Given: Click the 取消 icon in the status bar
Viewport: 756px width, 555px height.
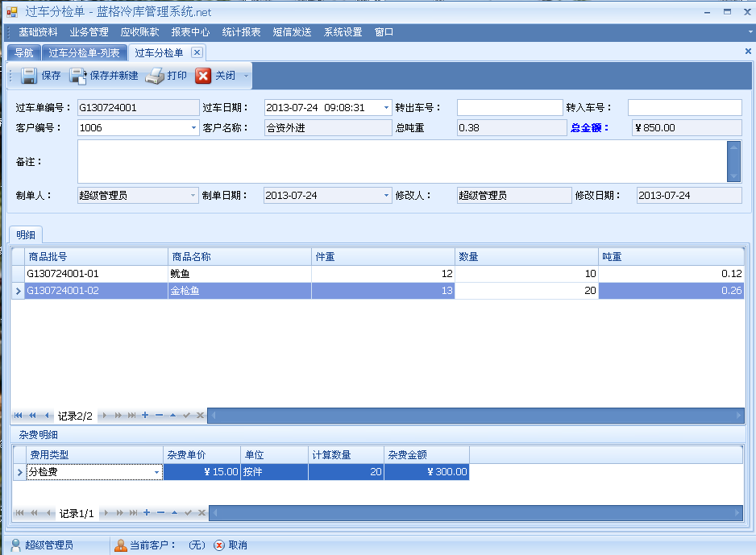Looking at the screenshot, I should point(219,545).
